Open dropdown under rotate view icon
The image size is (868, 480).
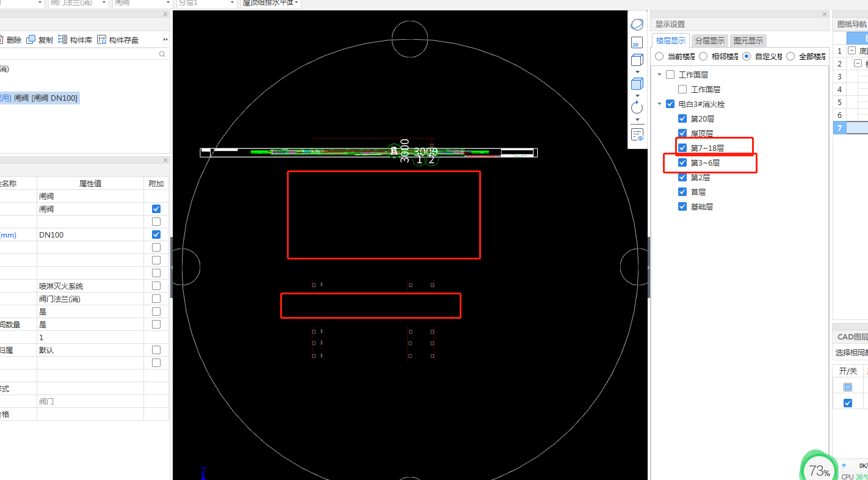point(637,119)
